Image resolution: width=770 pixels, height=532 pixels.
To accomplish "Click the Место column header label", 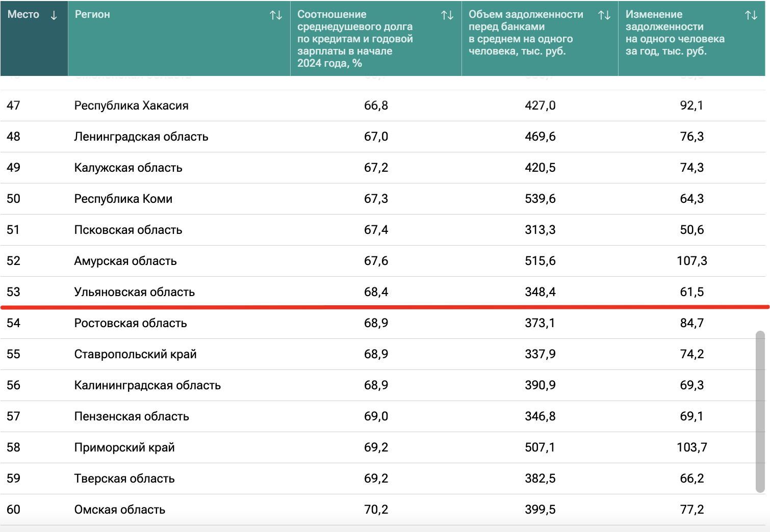I will pos(23,15).
